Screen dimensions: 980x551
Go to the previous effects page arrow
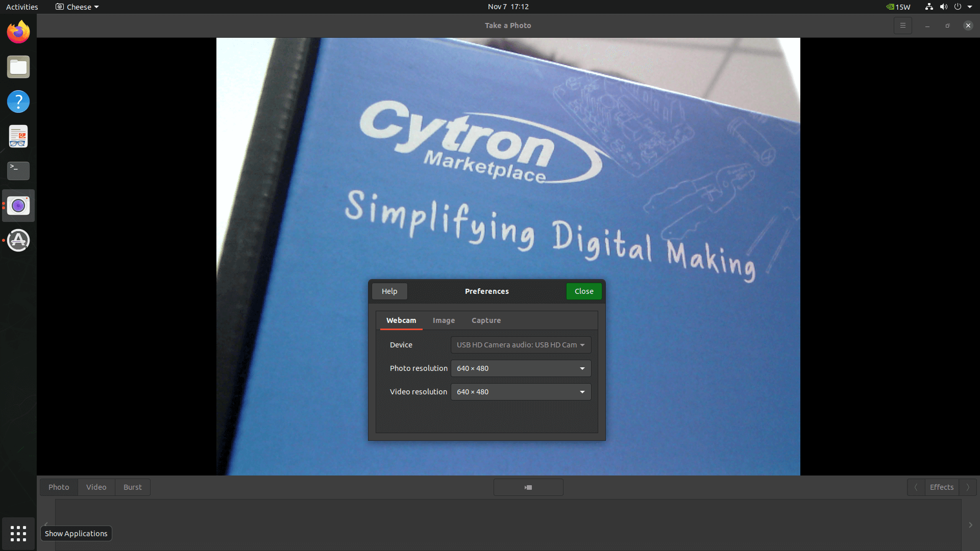pos(916,487)
